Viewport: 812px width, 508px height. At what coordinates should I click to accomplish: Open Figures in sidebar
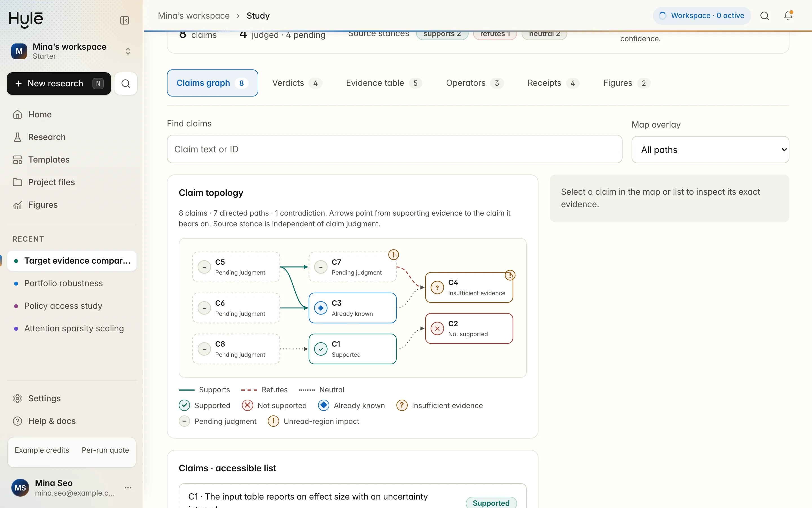pyautogui.click(x=72, y=205)
